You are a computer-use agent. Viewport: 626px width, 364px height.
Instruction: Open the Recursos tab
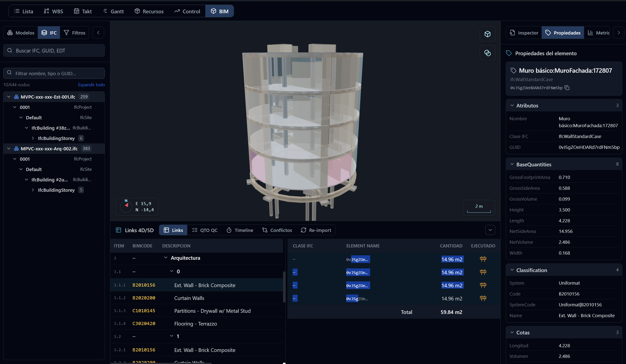pyautogui.click(x=149, y=11)
